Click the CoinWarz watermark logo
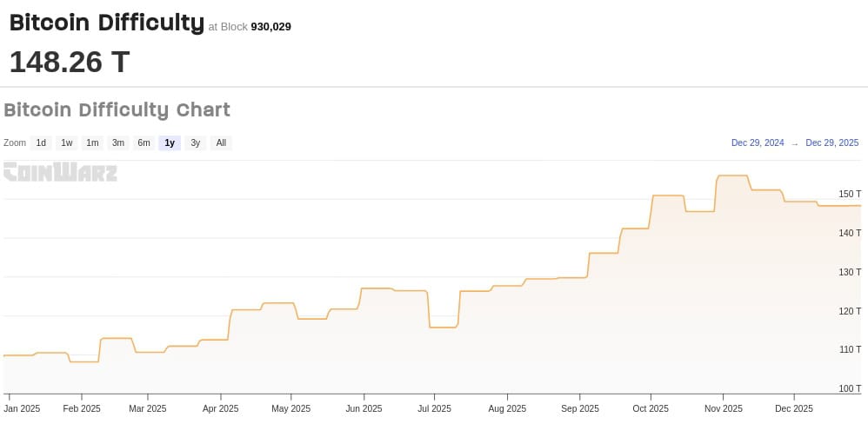The width and height of the screenshot is (868, 424). pos(60,172)
